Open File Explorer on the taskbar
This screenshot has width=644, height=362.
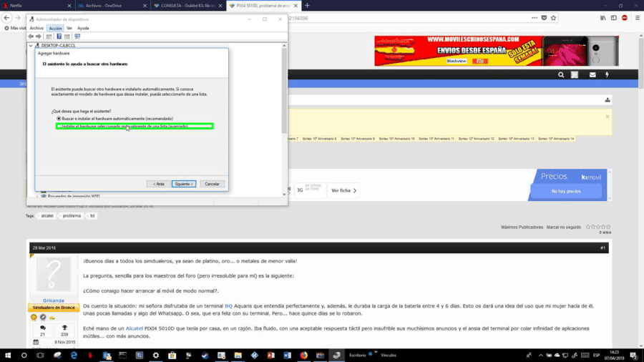(238, 355)
